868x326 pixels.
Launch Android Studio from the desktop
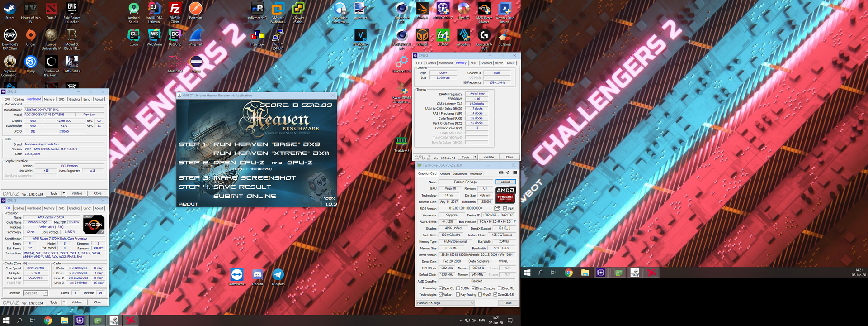[133, 13]
